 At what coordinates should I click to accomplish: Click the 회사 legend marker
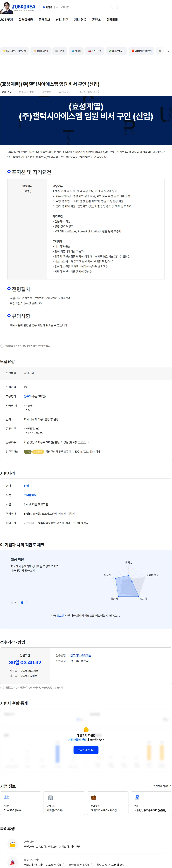pos(12,603)
